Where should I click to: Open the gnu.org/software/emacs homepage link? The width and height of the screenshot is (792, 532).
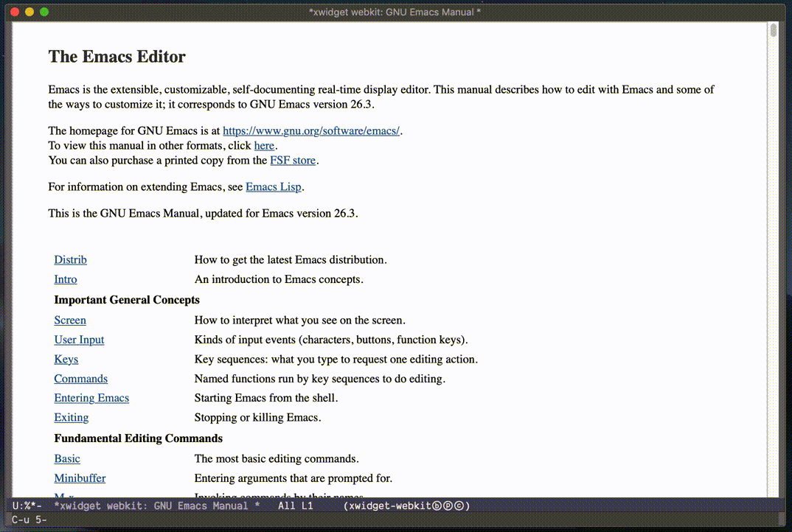(311, 130)
